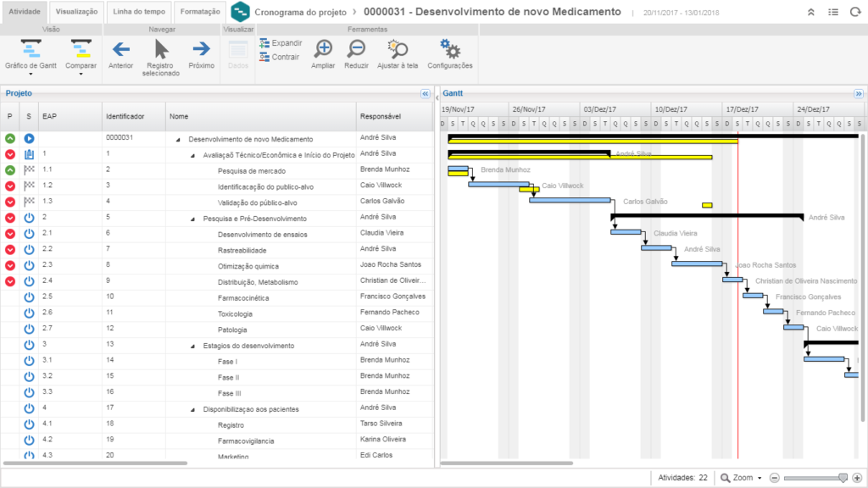The image size is (868, 488).
Task: Click the Ampliar zoom-in magnifier
Action: coord(323,49)
